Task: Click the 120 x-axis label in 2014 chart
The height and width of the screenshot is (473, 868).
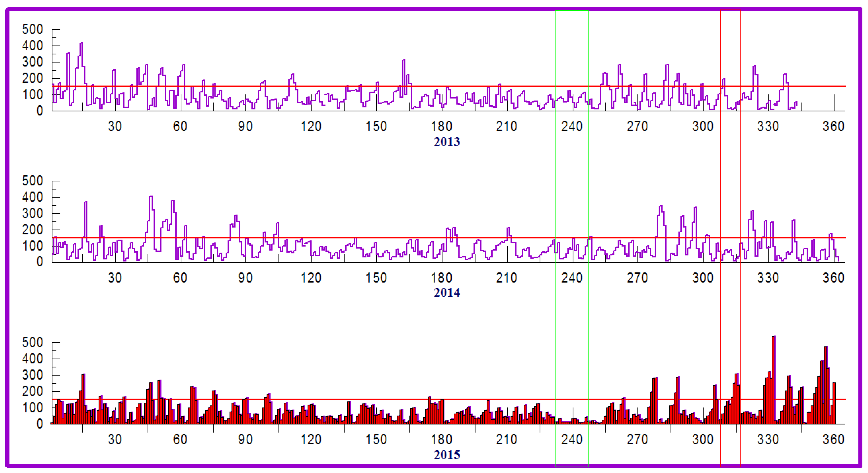Action: point(311,278)
